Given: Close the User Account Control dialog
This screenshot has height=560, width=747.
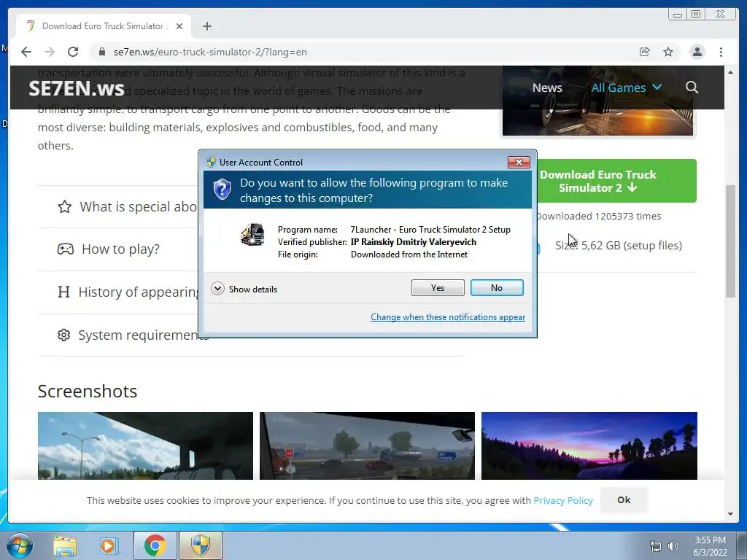Looking at the screenshot, I should 519,163.
